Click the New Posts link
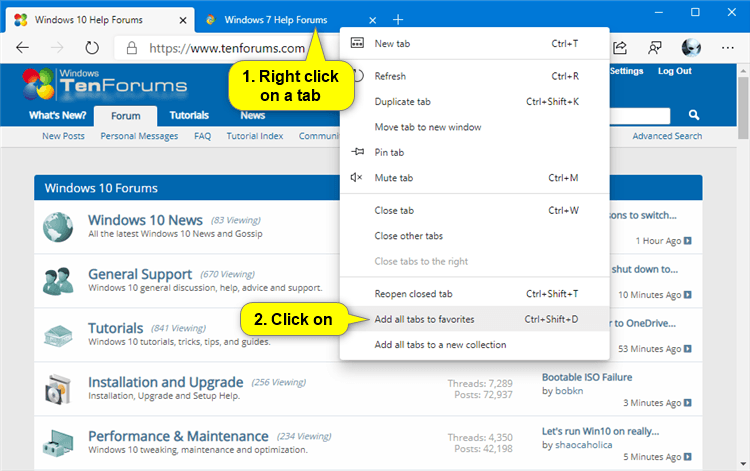This screenshot has width=750, height=471. [63, 136]
